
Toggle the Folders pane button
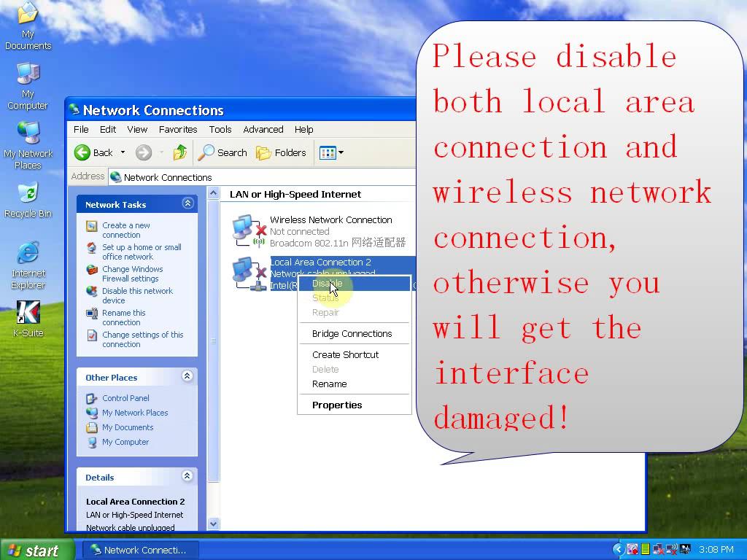tap(281, 152)
